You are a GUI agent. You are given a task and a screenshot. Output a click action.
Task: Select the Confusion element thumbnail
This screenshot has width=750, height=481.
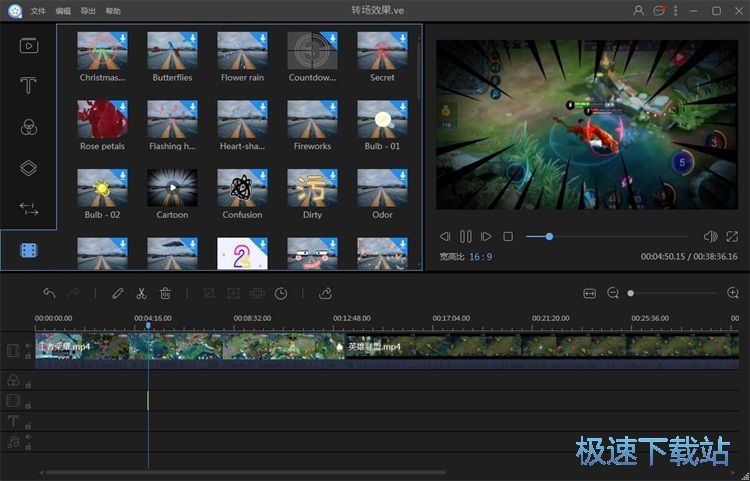(242, 188)
